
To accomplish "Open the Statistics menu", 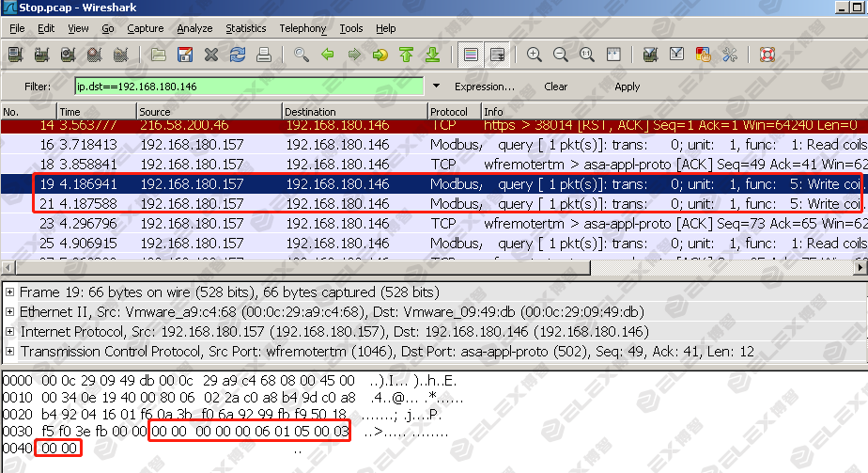I will point(245,28).
